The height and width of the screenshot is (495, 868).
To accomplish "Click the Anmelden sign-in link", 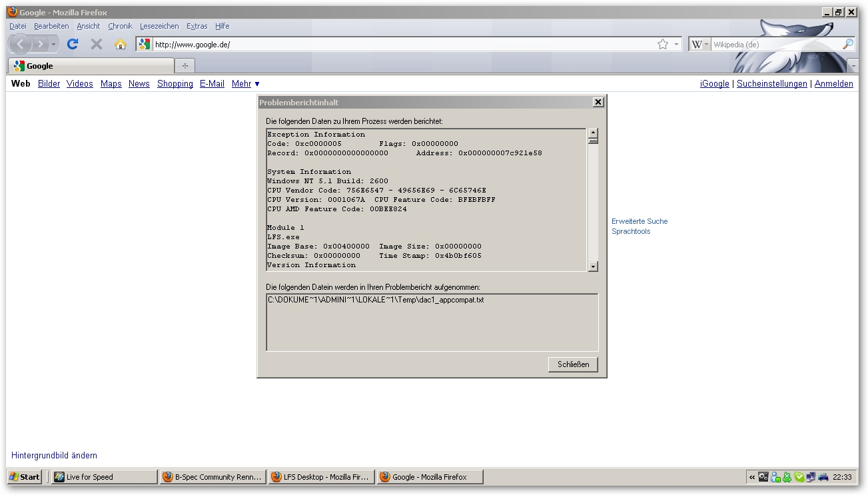I will tap(834, 84).
